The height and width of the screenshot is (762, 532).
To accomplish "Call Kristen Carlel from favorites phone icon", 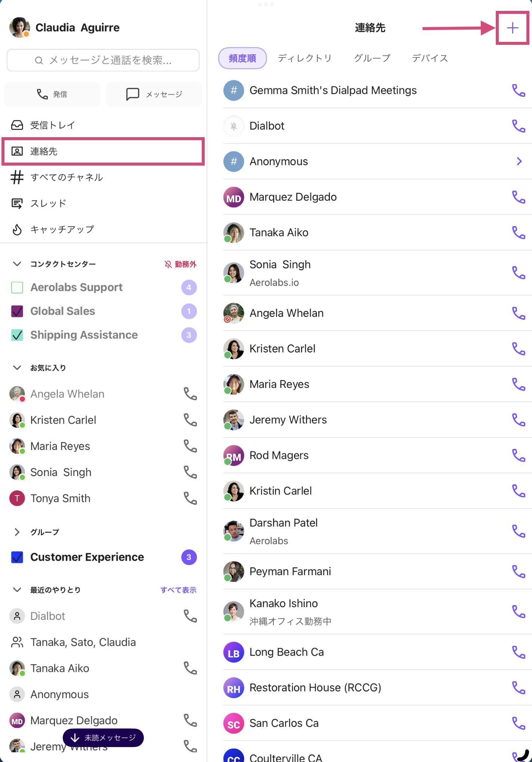I will (x=190, y=420).
